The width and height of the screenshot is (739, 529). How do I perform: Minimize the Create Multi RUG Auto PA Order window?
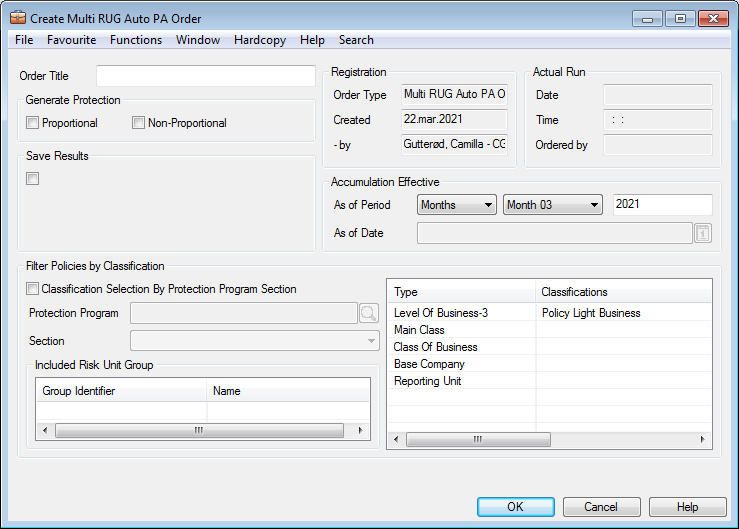pos(648,19)
